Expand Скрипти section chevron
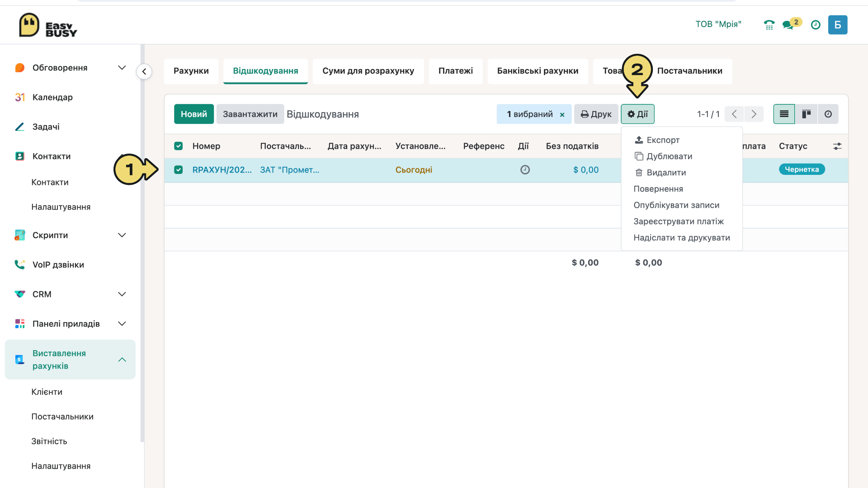Image resolution: width=868 pixels, height=488 pixels. click(122, 235)
